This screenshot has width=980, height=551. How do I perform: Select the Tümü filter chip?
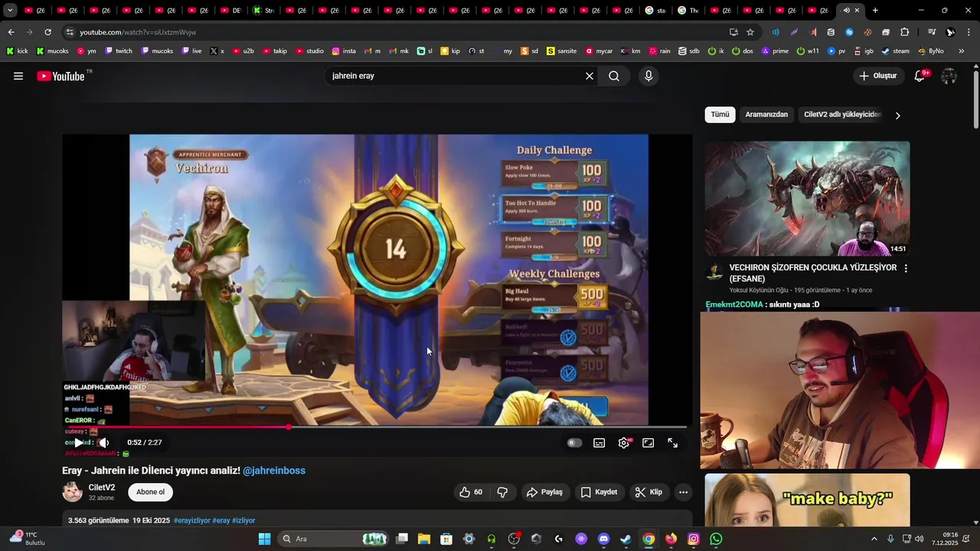720,115
